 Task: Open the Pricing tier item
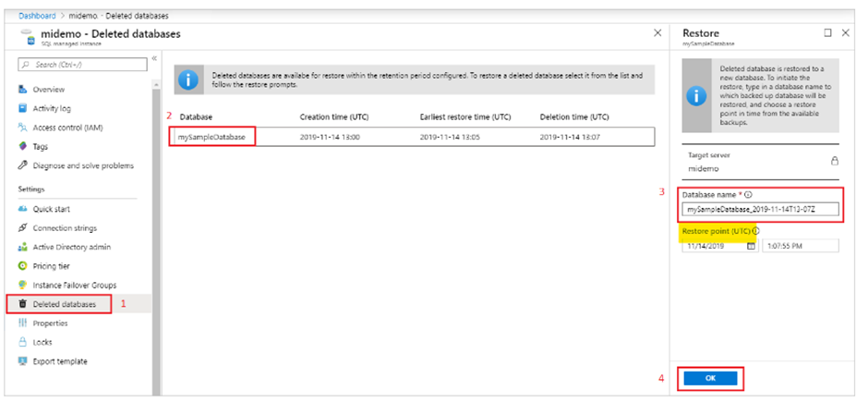(51, 266)
